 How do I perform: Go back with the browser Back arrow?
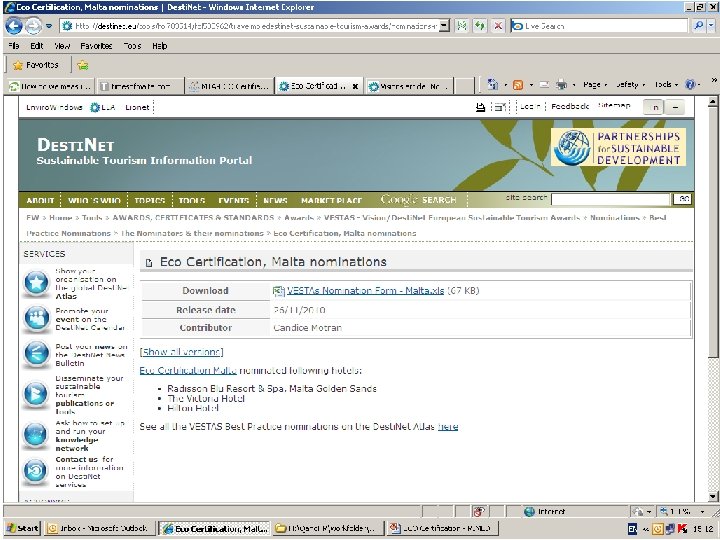(14, 26)
